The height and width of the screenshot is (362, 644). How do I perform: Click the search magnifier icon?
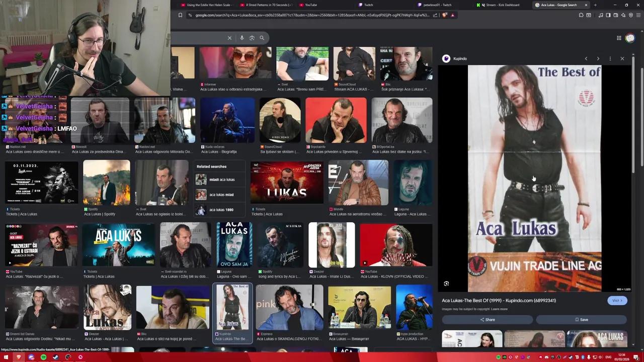262,38
